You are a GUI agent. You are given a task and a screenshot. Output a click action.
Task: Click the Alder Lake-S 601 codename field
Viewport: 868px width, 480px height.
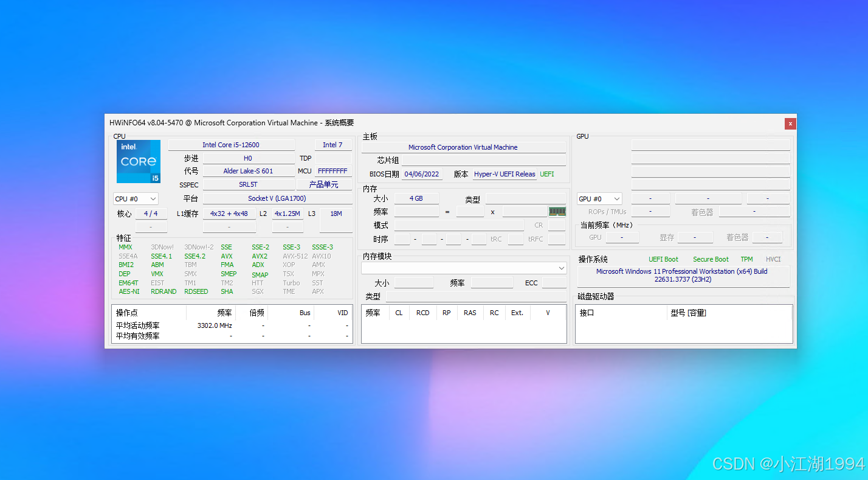tap(247, 171)
